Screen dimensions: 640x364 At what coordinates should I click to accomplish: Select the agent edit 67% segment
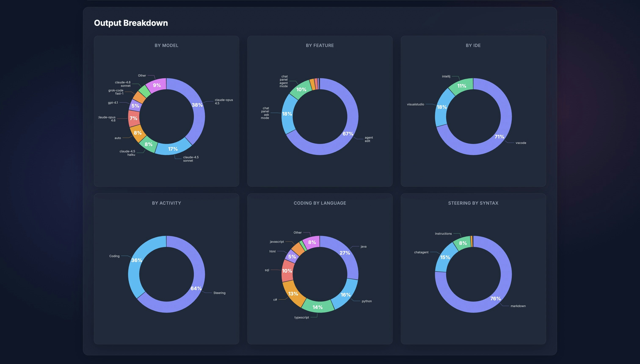coord(348,134)
